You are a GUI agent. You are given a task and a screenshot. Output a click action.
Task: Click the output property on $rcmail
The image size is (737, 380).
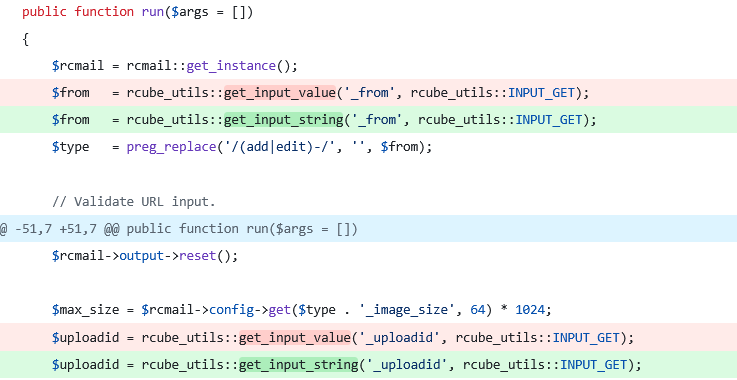141,256
